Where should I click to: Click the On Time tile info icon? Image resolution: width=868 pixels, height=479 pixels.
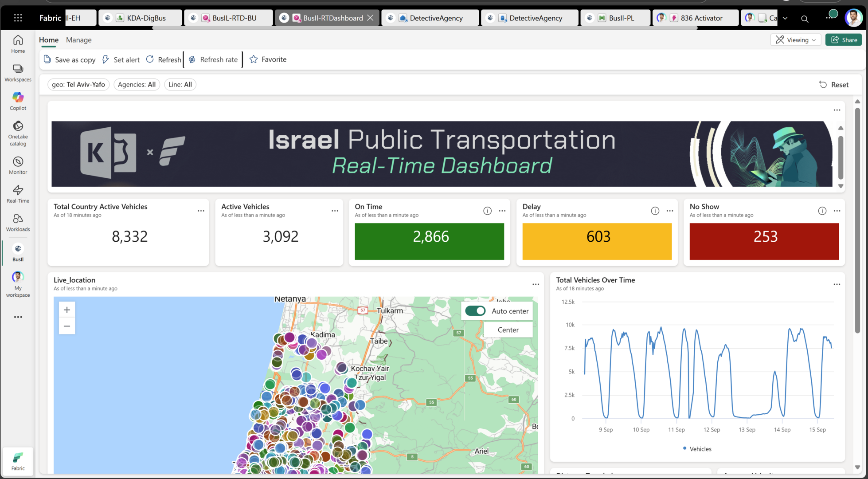[487, 211]
